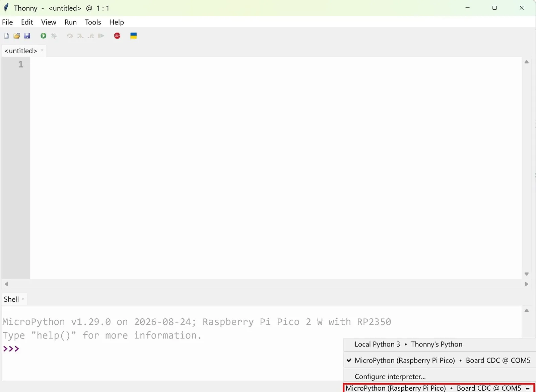Close the Thonny window
The height and width of the screenshot is (392, 536).
click(522, 8)
